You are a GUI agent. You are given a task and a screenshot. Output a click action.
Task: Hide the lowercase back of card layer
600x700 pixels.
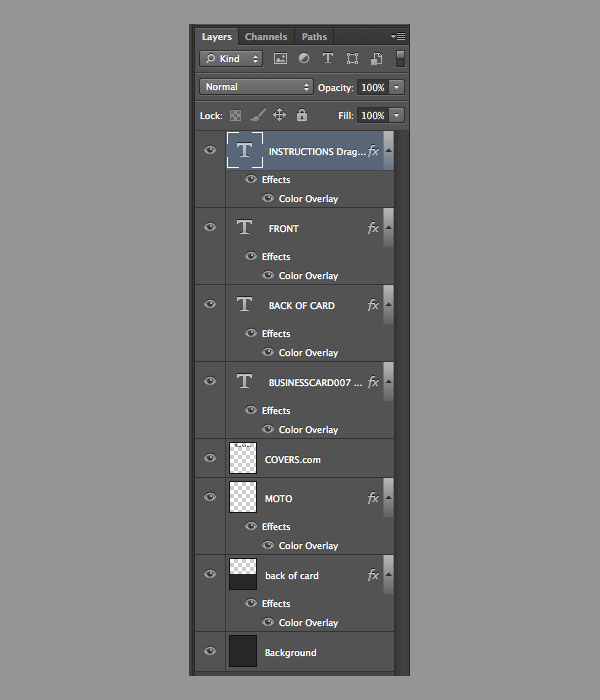(x=210, y=574)
